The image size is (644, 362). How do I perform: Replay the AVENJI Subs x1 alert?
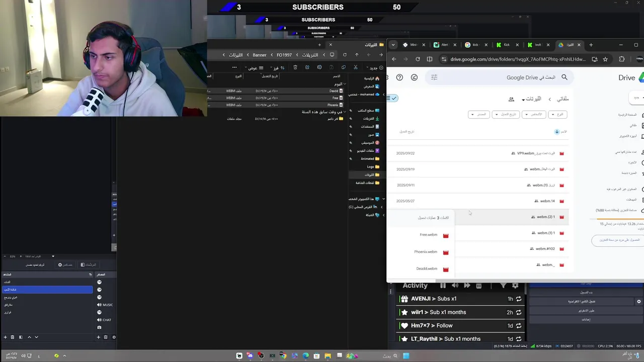[519, 299]
